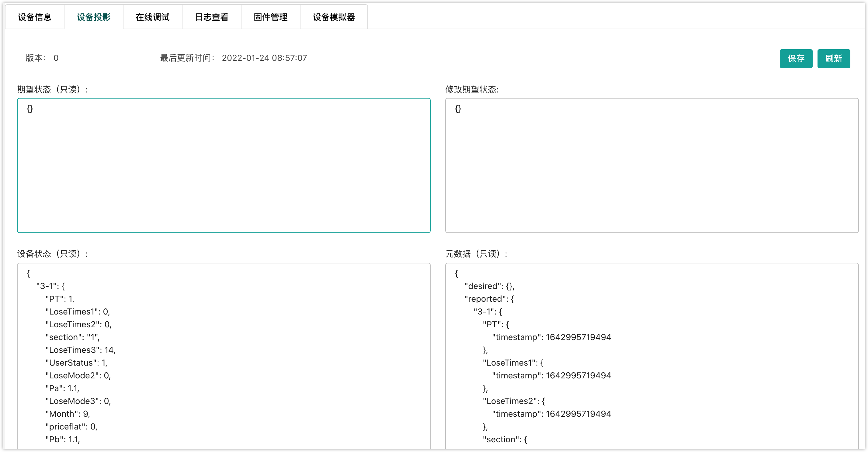The image size is (868, 452).
Task: Open the 日志查看 tab
Action: (x=212, y=17)
